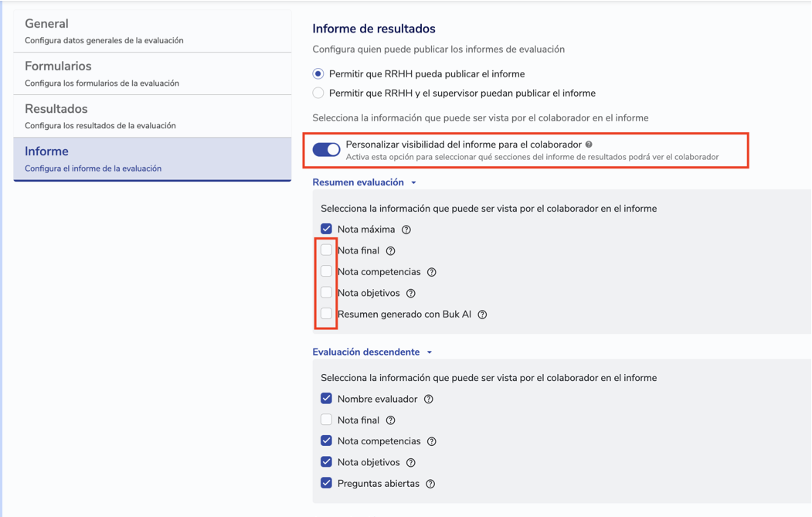Viewport: 812px width, 517px height.
Task: Switch to the Resultados tab
Action: click(152, 116)
